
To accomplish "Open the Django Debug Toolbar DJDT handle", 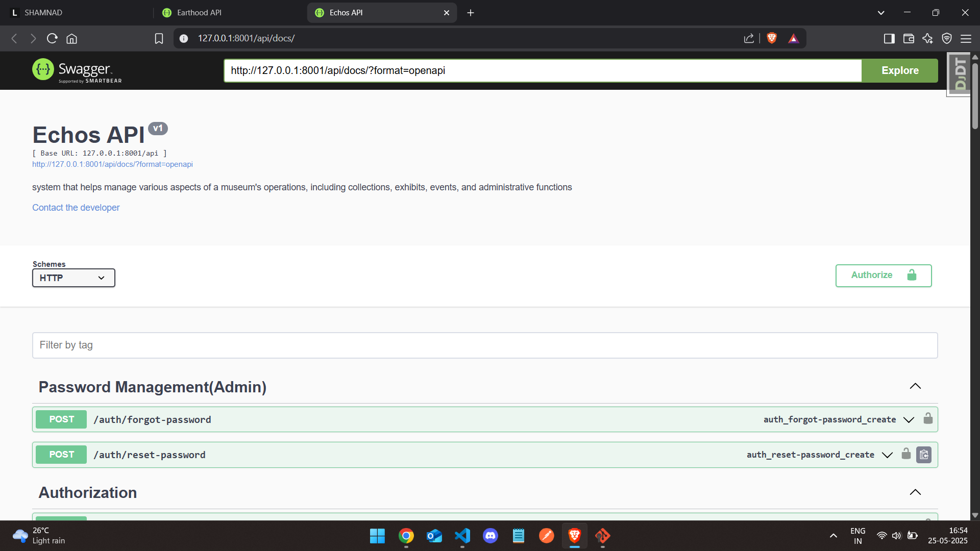I will (x=959, y=74).
